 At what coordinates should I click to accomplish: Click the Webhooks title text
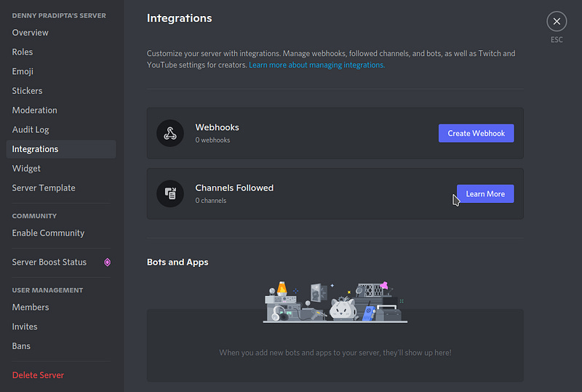coord(217,127)
